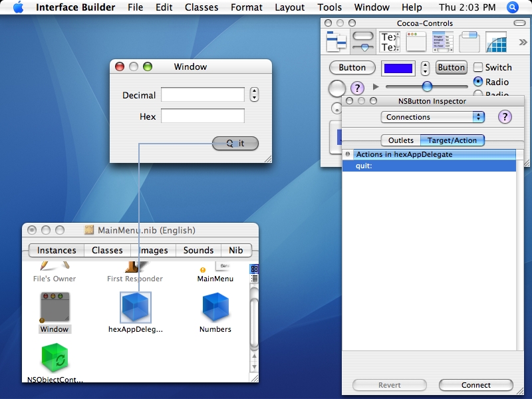Show more palettes with the overflow chevron

pyautogui.click(x=523, y=42)
